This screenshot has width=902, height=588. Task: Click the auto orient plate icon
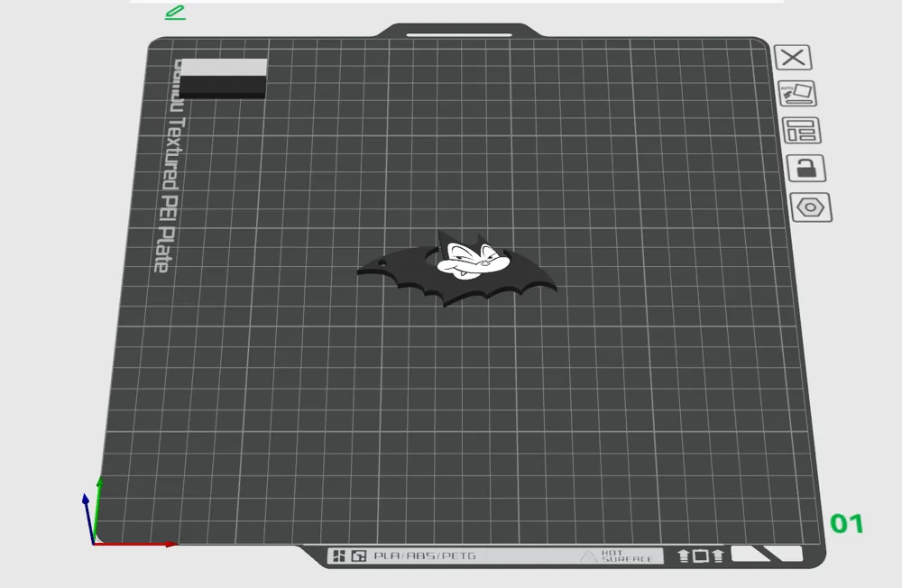pos(796,94)
